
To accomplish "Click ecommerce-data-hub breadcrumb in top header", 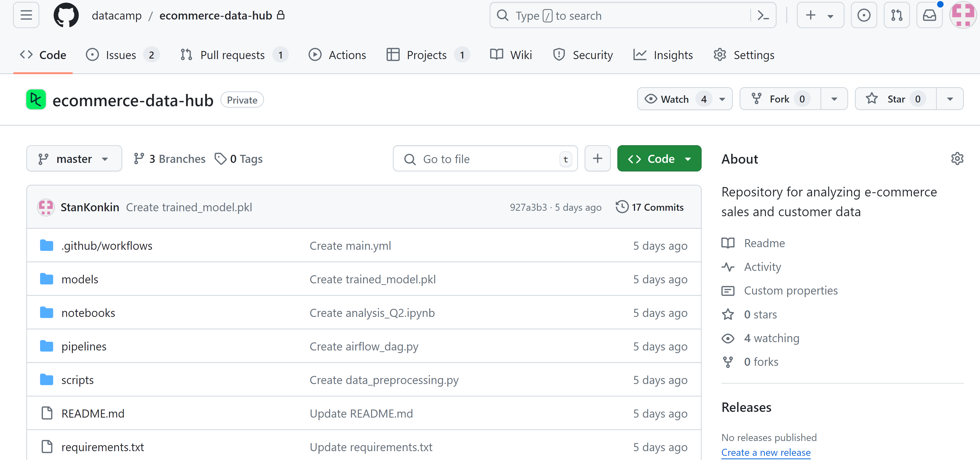I will (x=215, y=15).
